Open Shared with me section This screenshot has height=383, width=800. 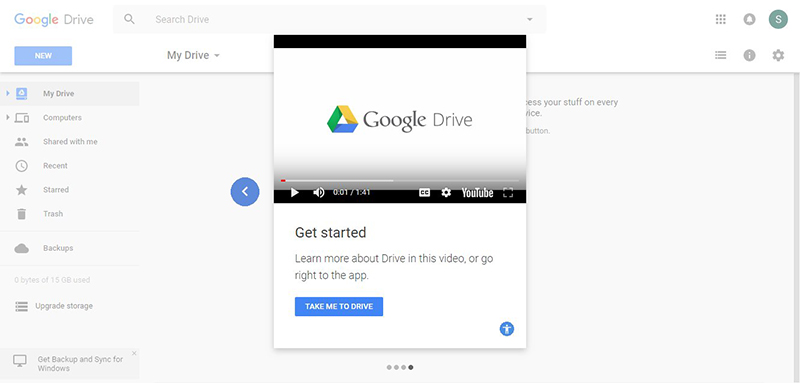coord(69,142)
